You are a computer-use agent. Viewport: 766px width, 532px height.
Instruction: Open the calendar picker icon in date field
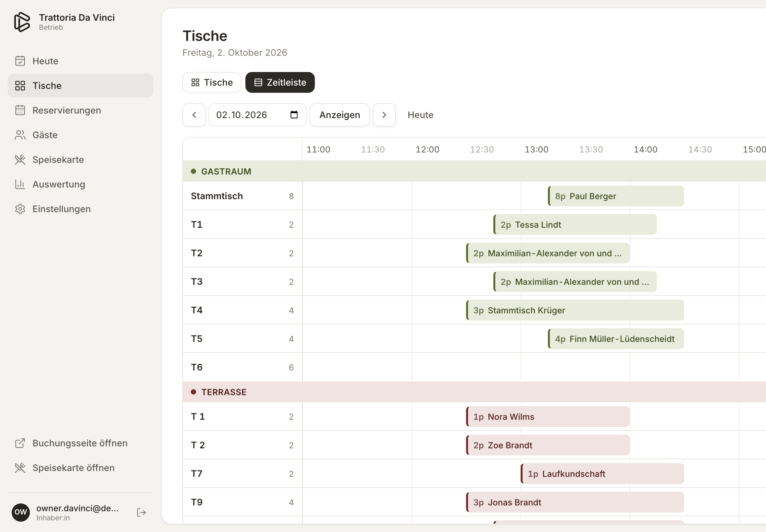(x=294, y=115)
